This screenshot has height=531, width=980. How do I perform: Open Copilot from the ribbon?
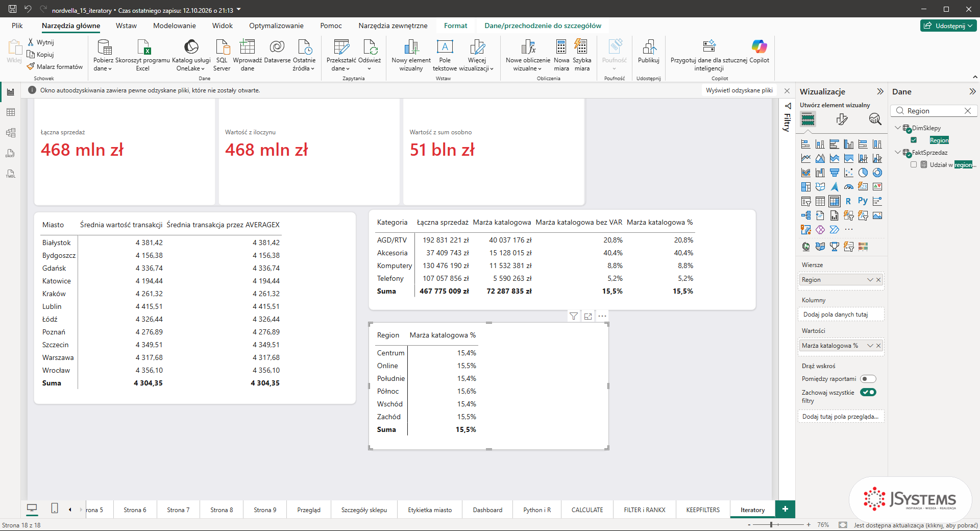(x=759, y=51)
